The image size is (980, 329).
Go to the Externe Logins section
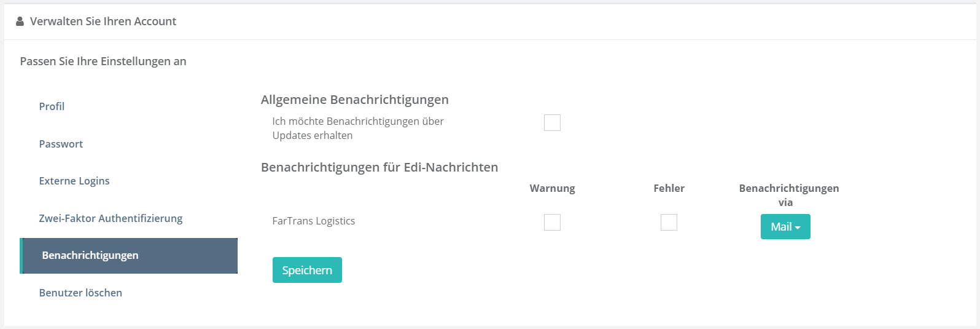pyautogui.click(x=74, y=181)
